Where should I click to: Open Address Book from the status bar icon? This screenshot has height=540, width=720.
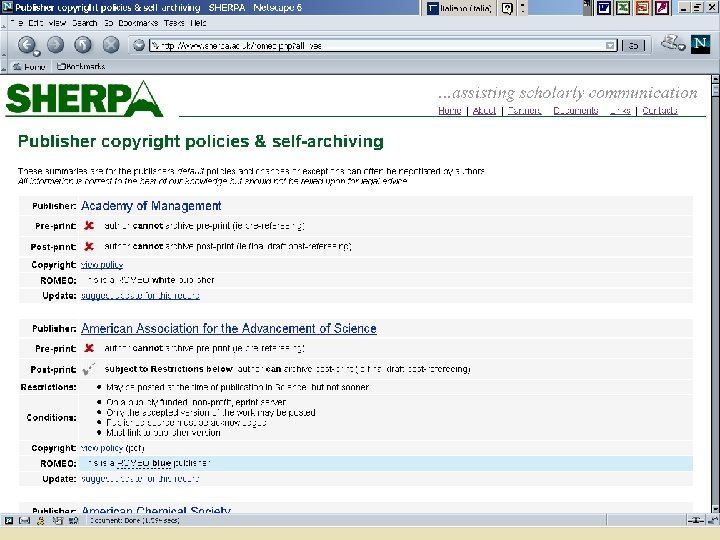[73, 520]
